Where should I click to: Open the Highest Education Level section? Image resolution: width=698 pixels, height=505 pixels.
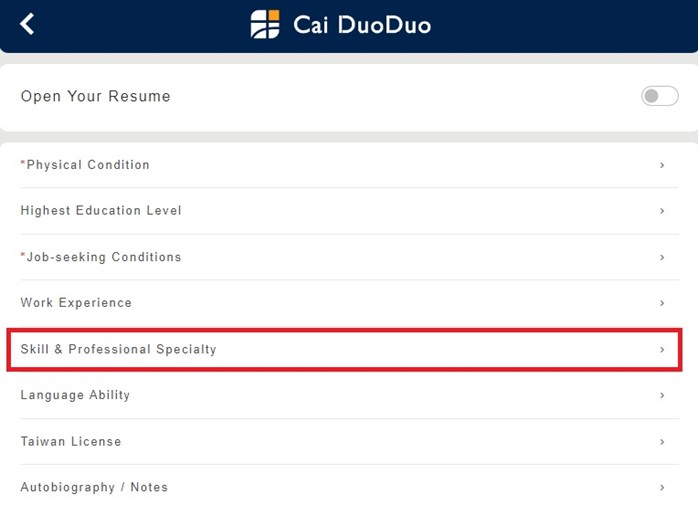click(101, 211)
